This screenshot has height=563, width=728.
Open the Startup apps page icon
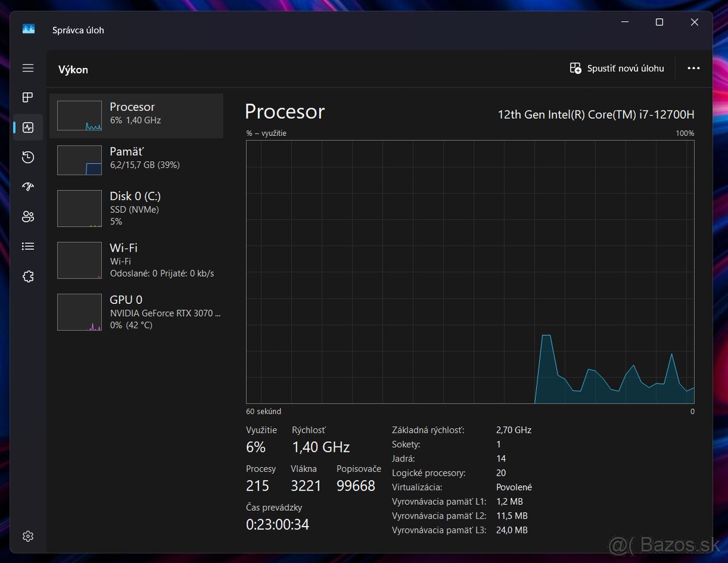point(28,187)
